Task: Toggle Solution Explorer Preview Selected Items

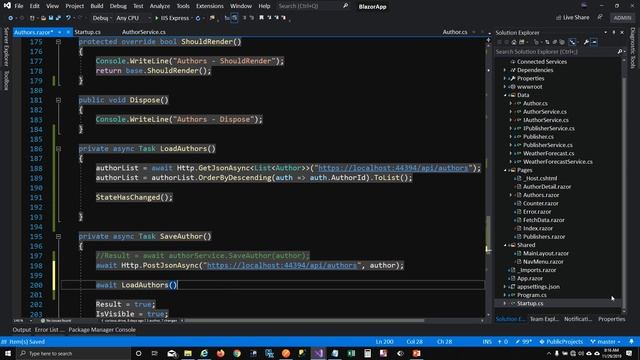Action: click(594, 42)
